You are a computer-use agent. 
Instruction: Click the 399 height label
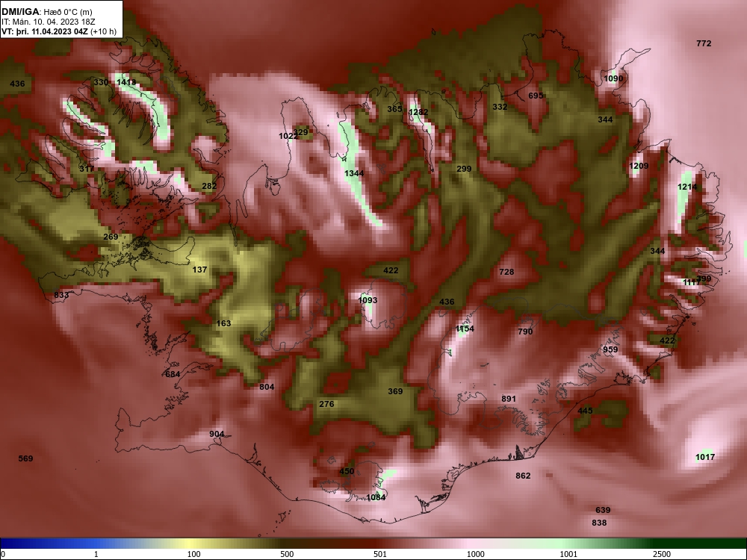[x=704, y=279]
